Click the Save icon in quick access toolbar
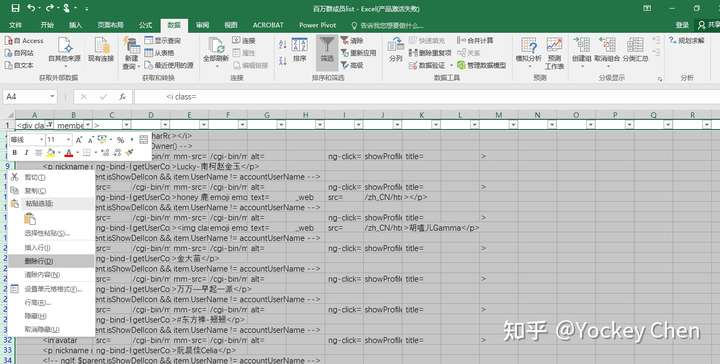 tap(15, 8)
